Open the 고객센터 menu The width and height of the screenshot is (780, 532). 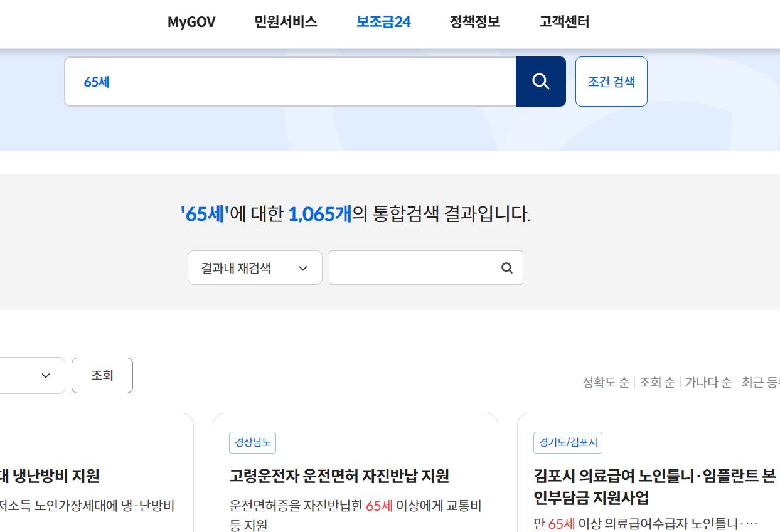tap(564, 22)
